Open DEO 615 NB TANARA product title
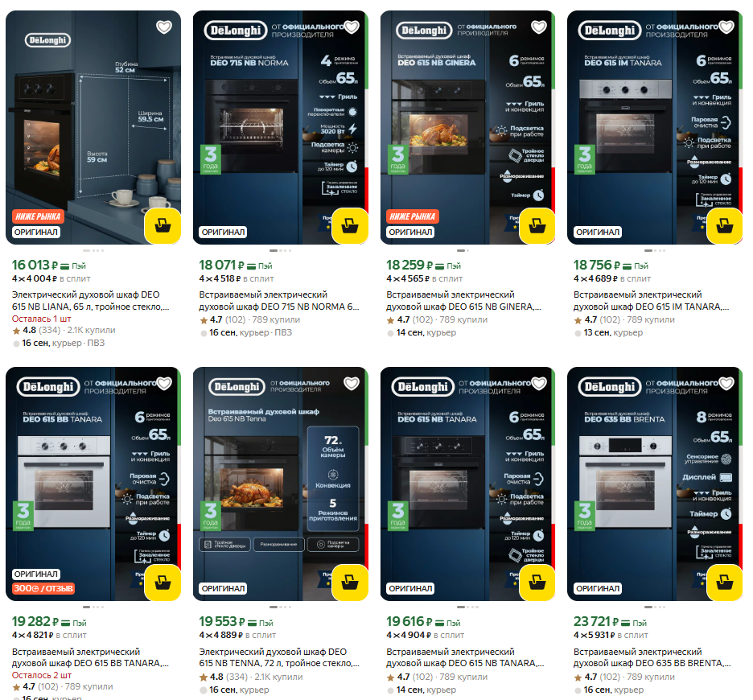The image size is (753, 700). point(465,657)
